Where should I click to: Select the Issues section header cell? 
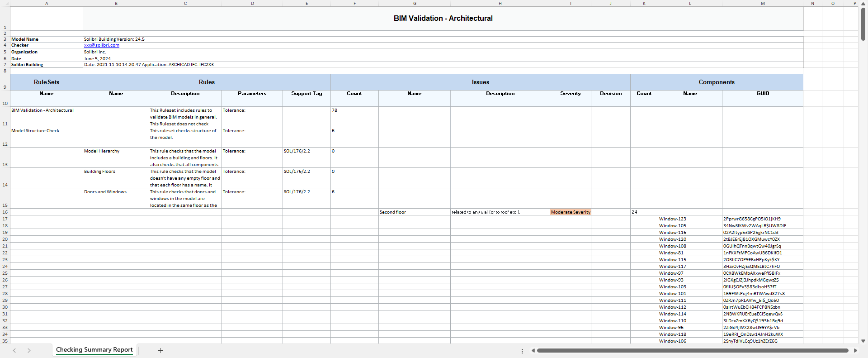coord(480,82)
